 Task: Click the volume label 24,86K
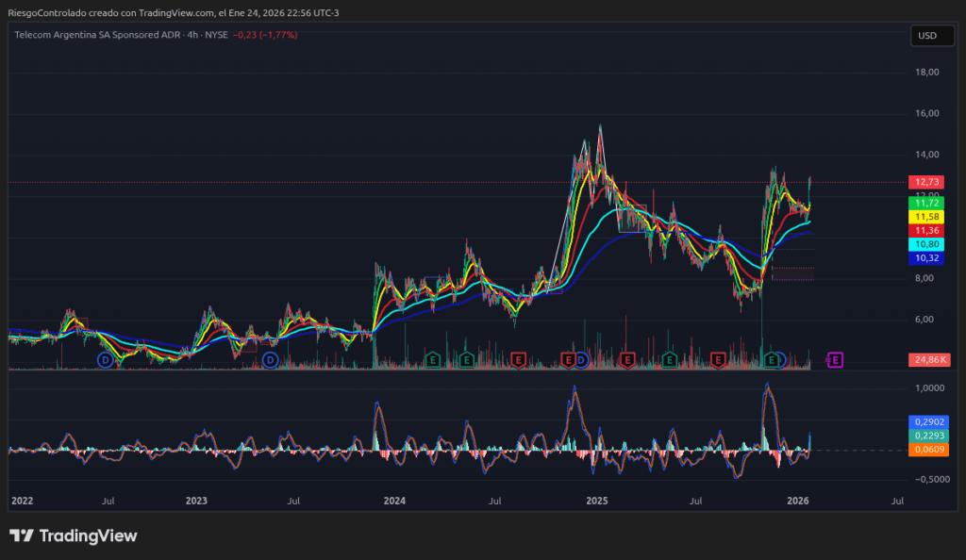tap(928, 359)
